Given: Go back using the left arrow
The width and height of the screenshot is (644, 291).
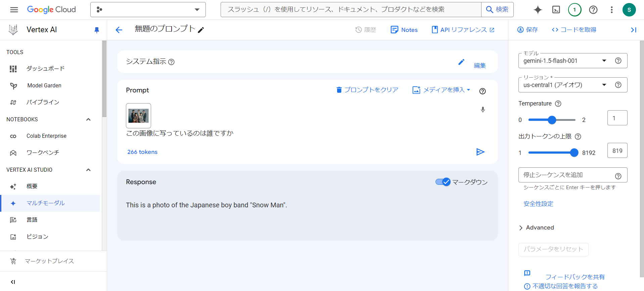Looking at the screenshot, I should tap(119, 30).
